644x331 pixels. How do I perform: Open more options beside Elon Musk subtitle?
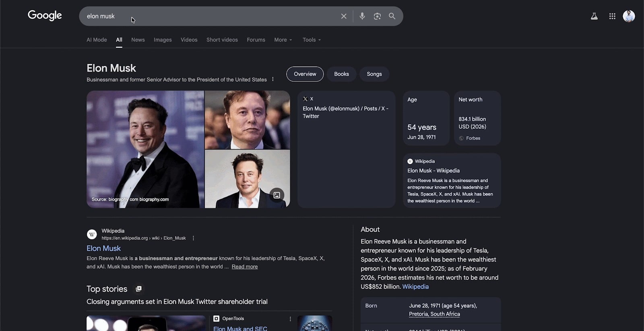(x=273, y=79)
